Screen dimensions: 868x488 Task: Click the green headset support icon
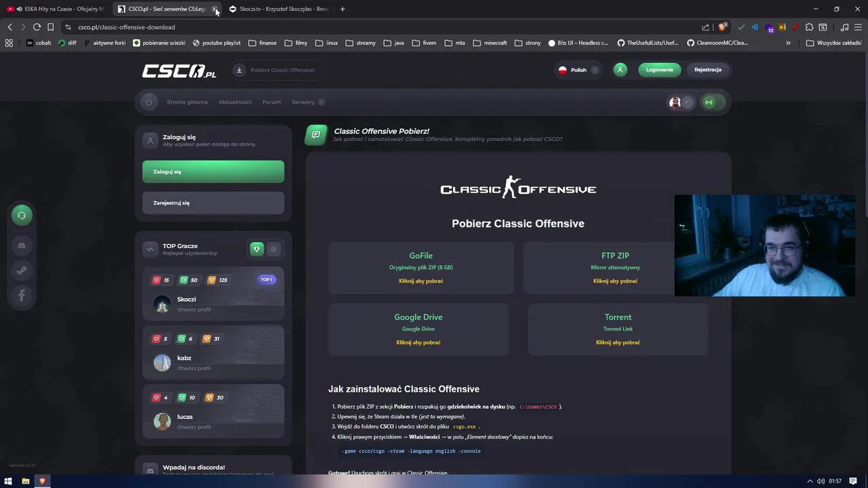pos(22,216)
